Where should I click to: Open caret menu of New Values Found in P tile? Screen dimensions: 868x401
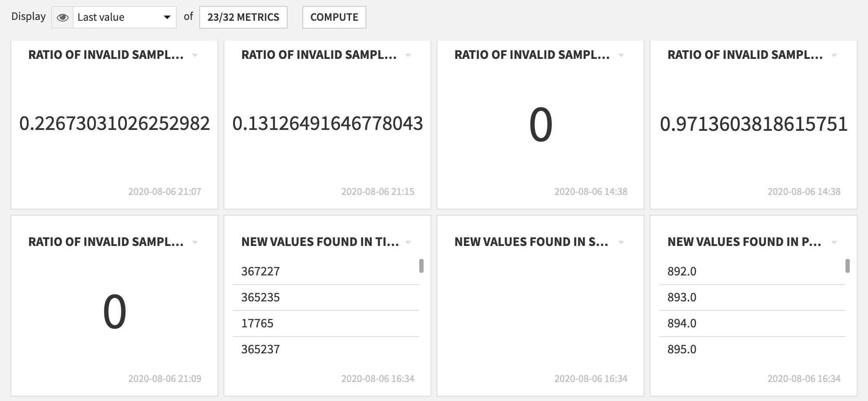[x=834, y=243]
